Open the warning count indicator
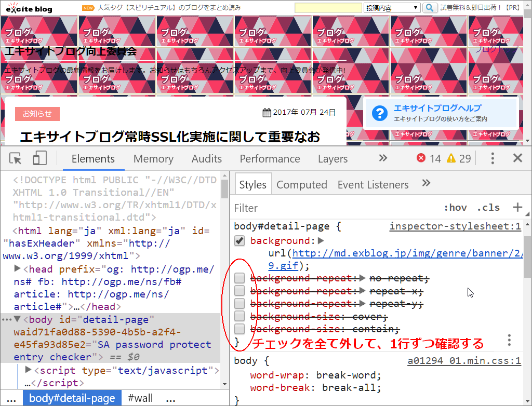 (x=459, y=158)
